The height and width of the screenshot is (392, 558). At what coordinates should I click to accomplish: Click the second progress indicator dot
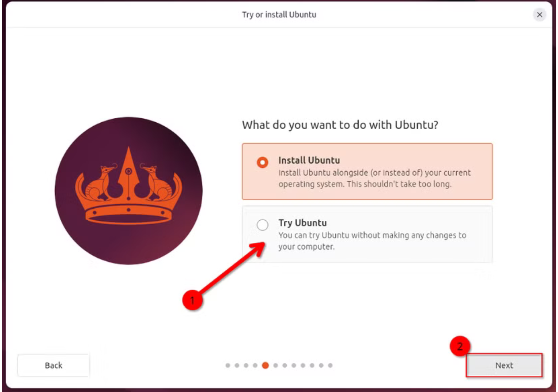coord(237,365)
